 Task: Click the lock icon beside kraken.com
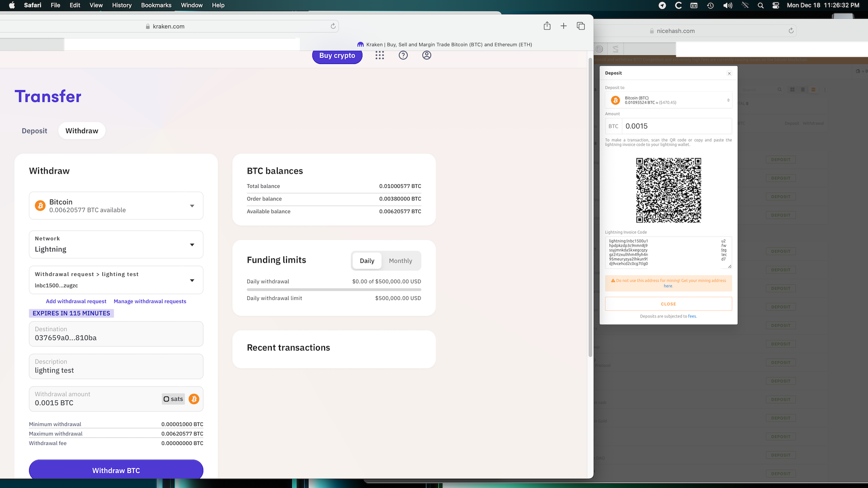pos(148,26)
